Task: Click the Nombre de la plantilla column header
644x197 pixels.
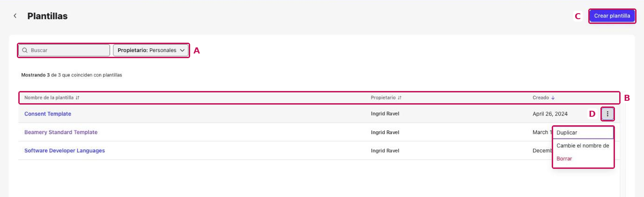Action: tap(49, 98)
